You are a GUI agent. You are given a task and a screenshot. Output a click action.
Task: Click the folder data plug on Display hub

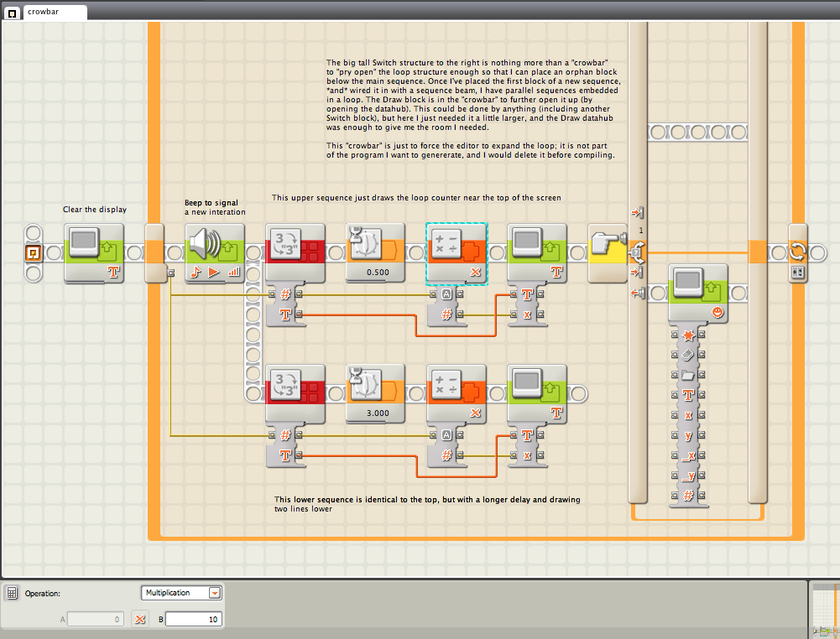pos(688,375)
